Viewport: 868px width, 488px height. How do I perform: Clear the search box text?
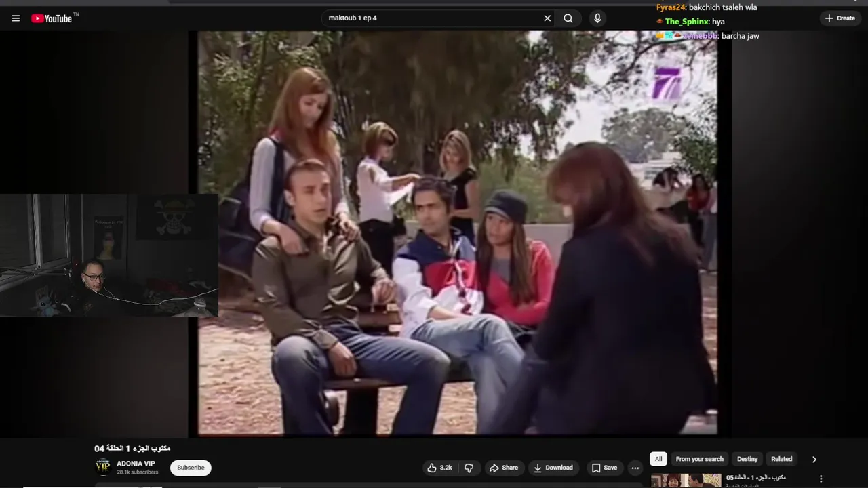click(x=547, y=18)
